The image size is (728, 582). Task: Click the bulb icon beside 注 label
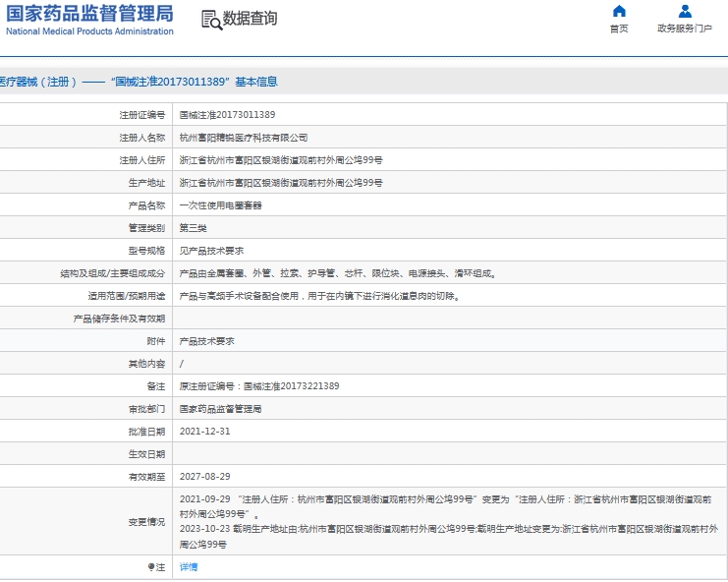pos(151,567)
